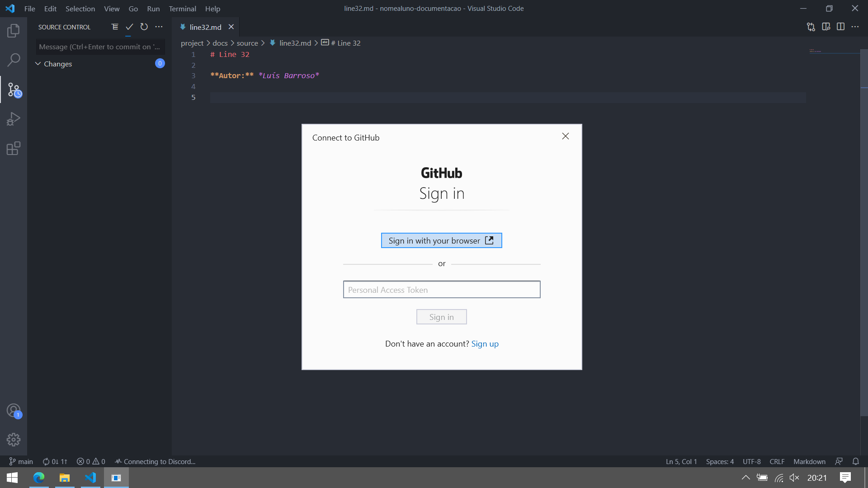
Task: Open the Search view in activity bar
Action: tap(14, 60)
